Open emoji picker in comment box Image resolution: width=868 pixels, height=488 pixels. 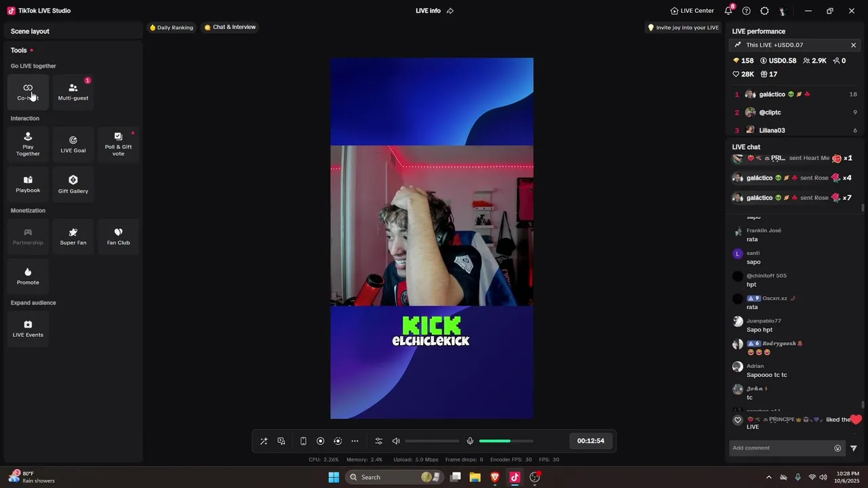click(x=837, y=448)
